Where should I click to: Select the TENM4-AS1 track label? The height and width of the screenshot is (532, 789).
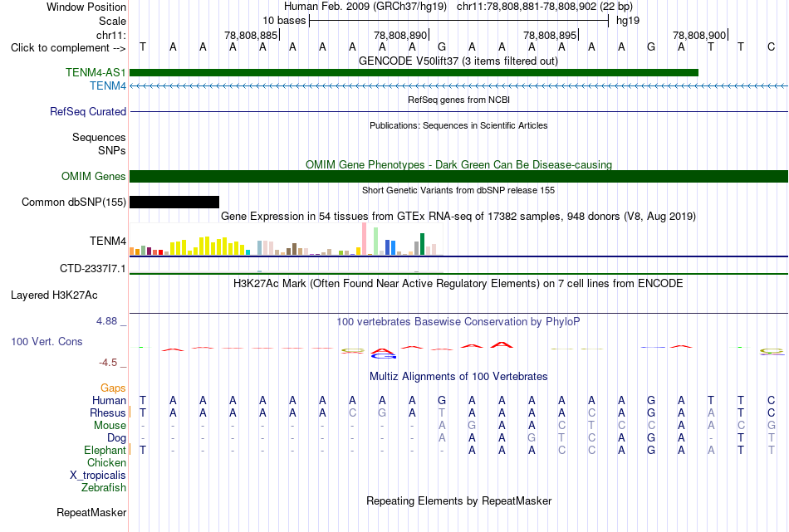tap(96, 72)
